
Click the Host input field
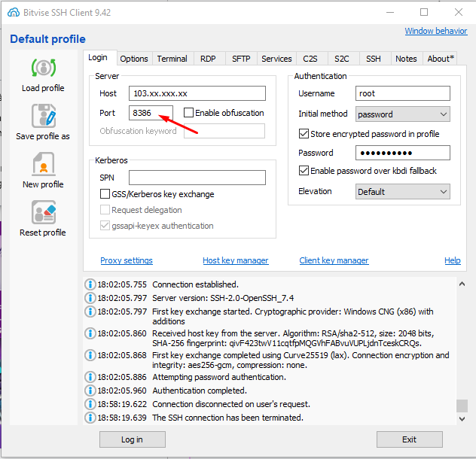point(197,93)
